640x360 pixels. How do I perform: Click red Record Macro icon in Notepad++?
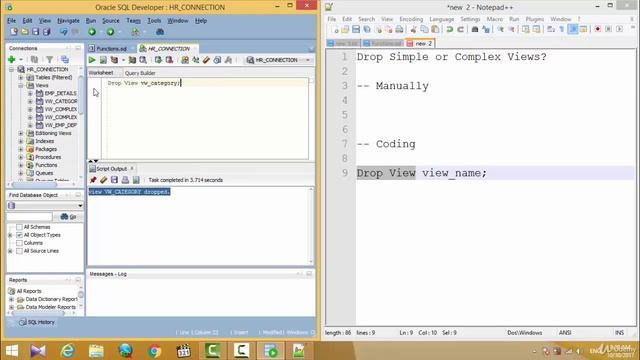(598, 29)
